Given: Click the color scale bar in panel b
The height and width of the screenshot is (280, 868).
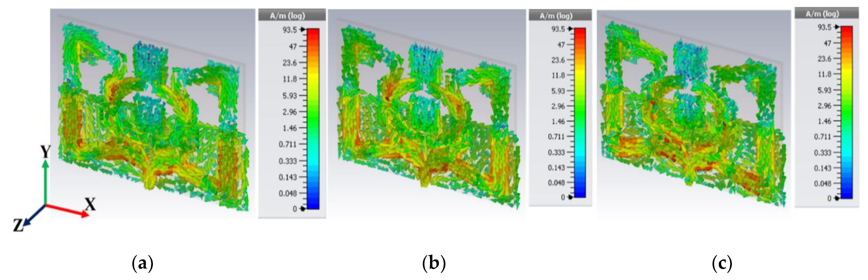Looking at the screenshot, I should pos(580,113).
